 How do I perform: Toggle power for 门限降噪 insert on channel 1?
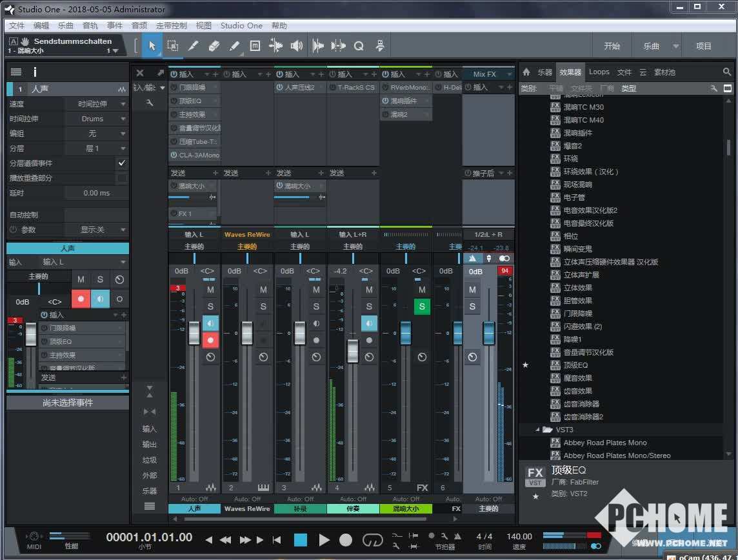pos(174,88)
